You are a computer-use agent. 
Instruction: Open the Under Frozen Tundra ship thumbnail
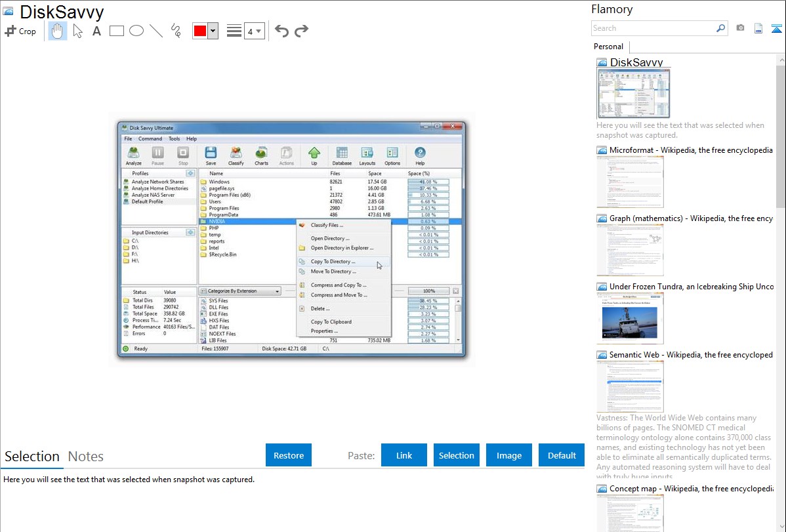point(630,318)
